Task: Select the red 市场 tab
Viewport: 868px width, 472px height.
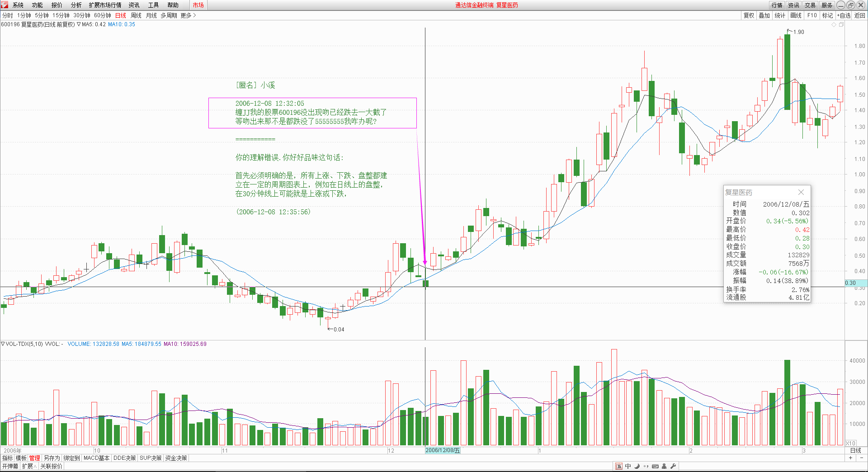Action: click(x=198, y=5)
